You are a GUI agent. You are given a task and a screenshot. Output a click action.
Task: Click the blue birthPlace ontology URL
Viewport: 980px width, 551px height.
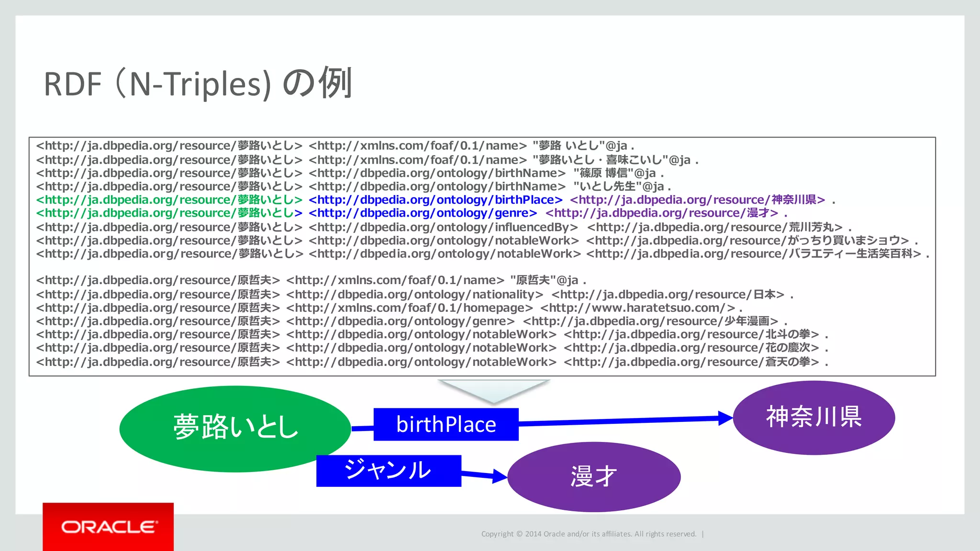[435, 200]
